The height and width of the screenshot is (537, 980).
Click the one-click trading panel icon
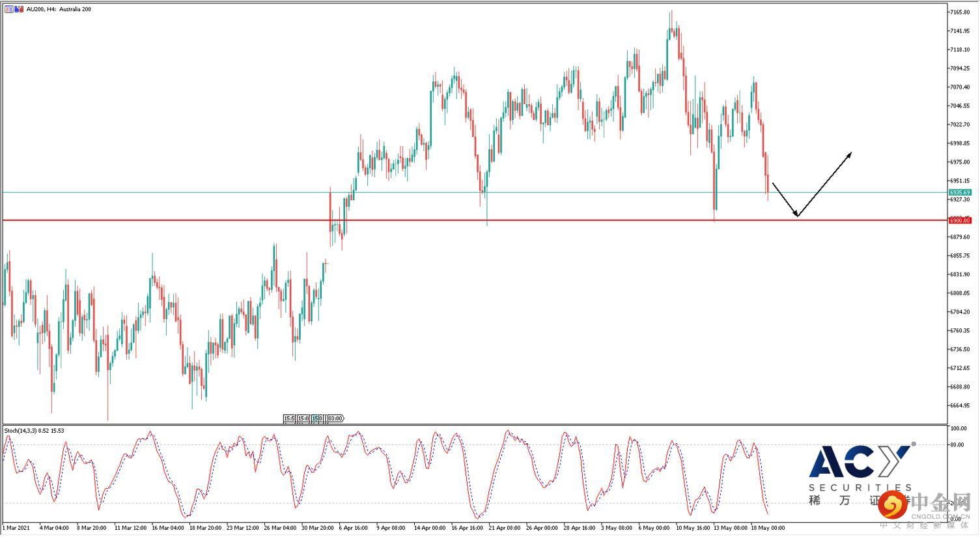click(8, 9)
